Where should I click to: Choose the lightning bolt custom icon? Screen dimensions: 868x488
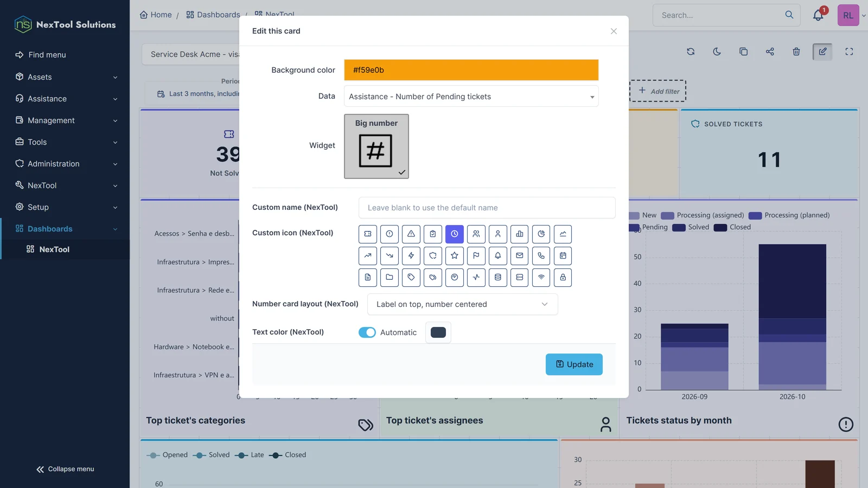[x=411, y=256]
